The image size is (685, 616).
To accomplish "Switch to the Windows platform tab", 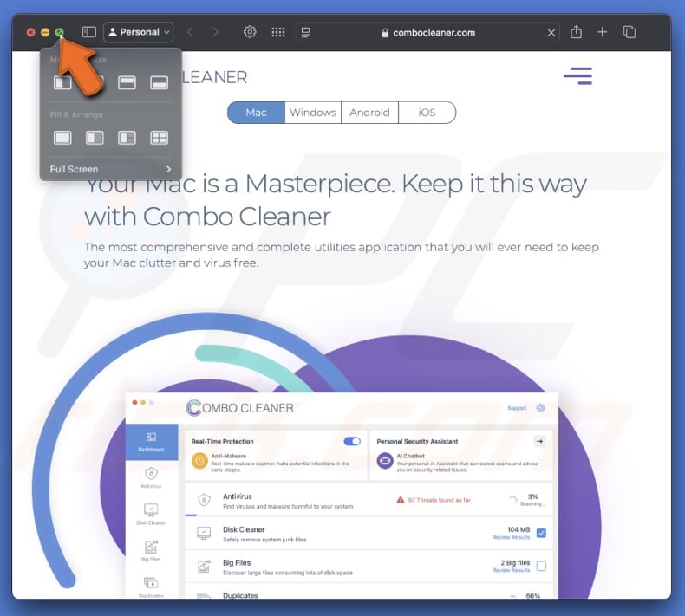I will (x=313, y=113).
